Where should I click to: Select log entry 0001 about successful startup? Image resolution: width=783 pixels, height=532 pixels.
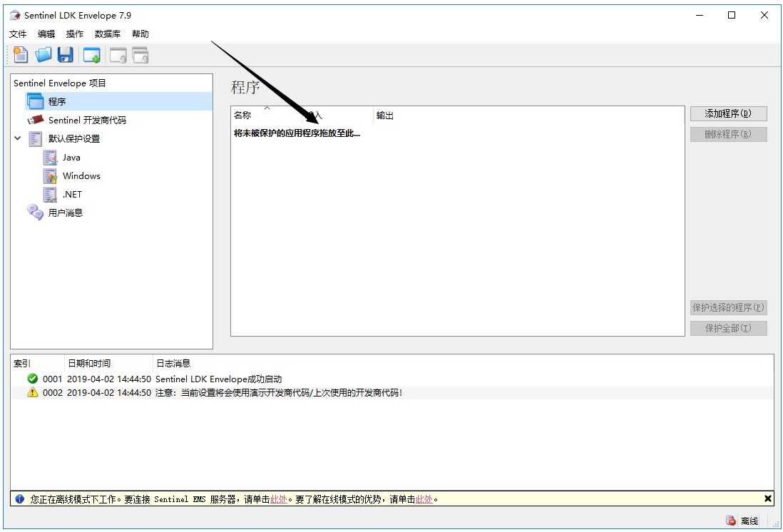[392, 379]
